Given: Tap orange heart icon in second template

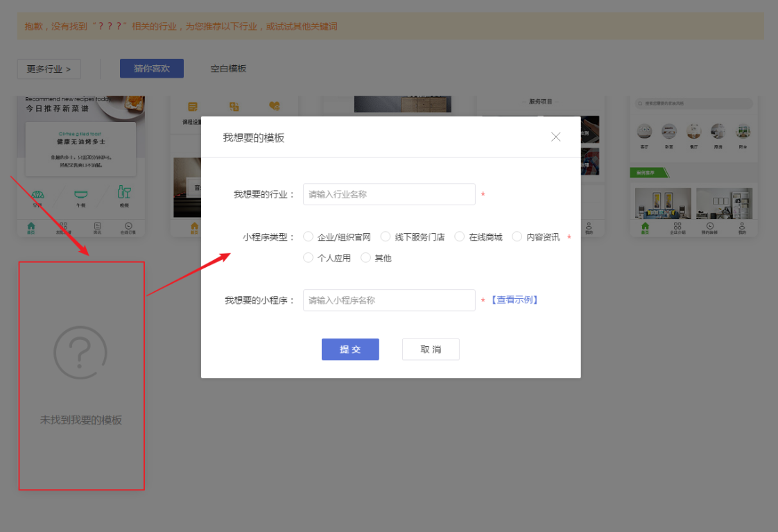Looking at the screenshot, I should tap(275, 106).
